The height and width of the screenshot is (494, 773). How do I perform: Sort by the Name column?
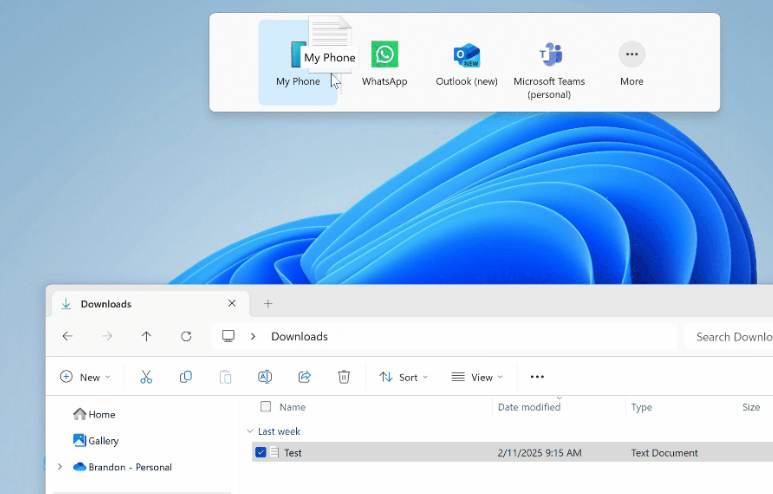pos(292,407)
